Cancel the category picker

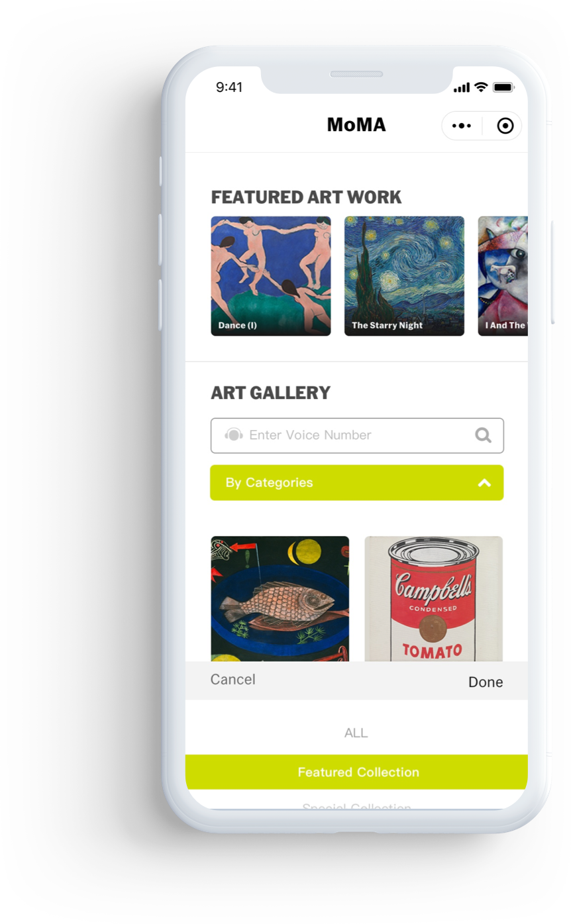(x=233, y=680)
